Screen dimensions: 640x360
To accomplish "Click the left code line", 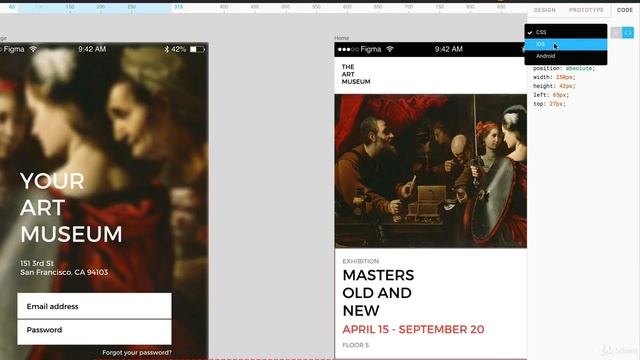I will [x=551, y=95].
